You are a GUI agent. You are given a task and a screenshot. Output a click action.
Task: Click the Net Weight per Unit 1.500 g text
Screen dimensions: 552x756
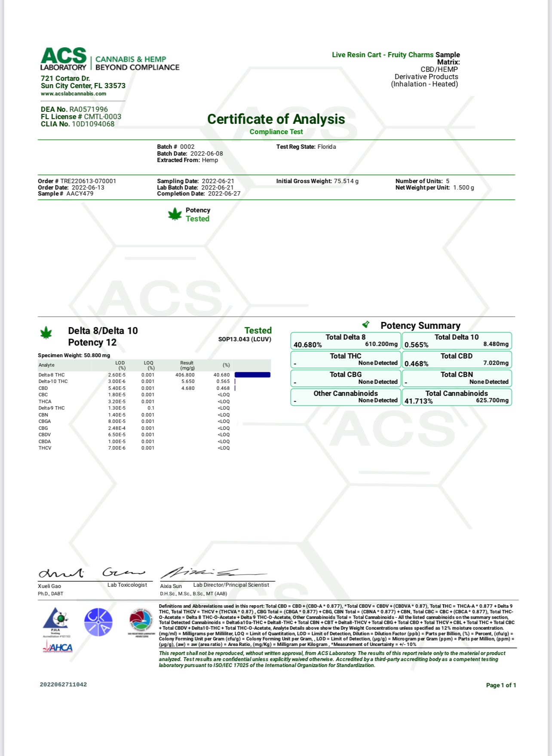435,187
